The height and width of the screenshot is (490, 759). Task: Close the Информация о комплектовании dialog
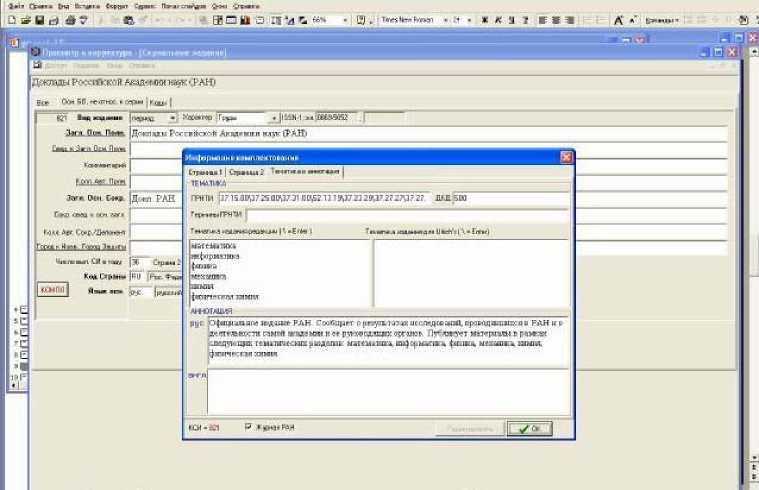[566, 157]
